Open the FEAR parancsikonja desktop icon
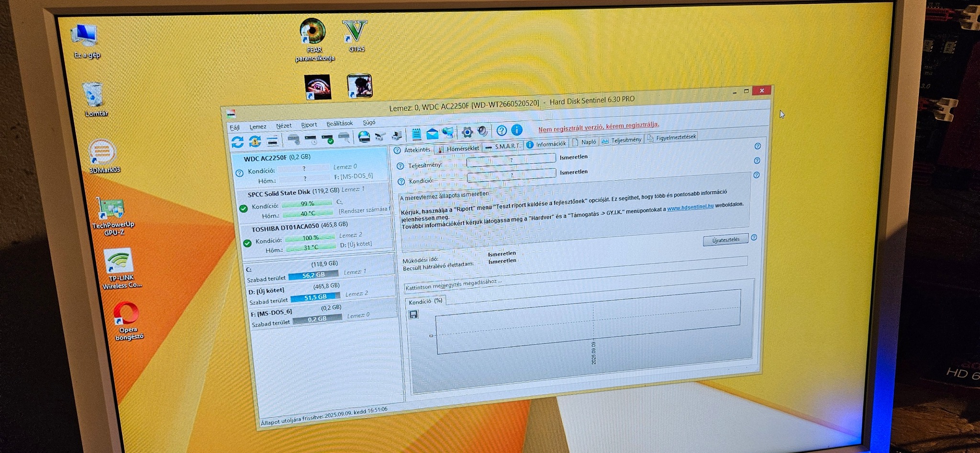The height and width of the screenshot is (453, 980). pos(313,40)
